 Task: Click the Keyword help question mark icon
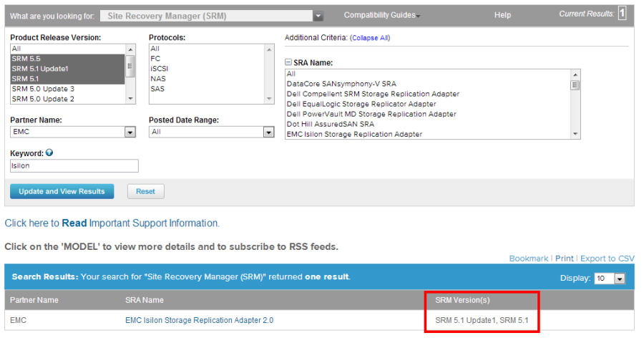pos(49,153)
